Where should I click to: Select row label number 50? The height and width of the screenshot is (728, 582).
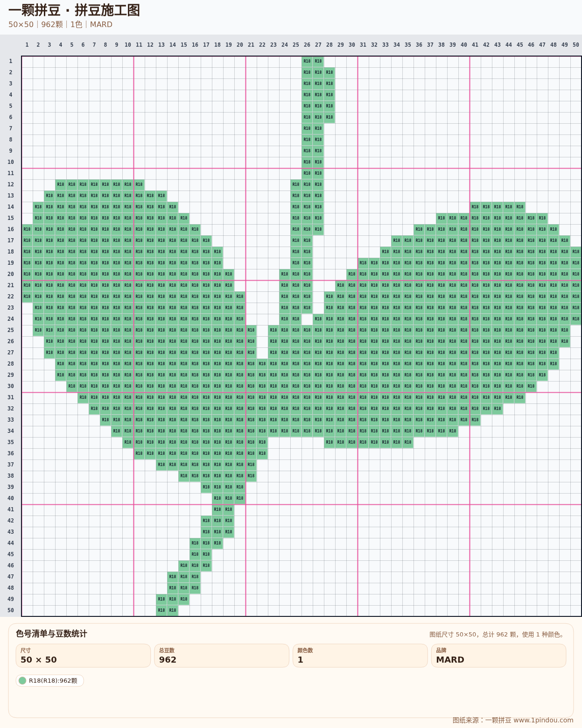point(11,610)
